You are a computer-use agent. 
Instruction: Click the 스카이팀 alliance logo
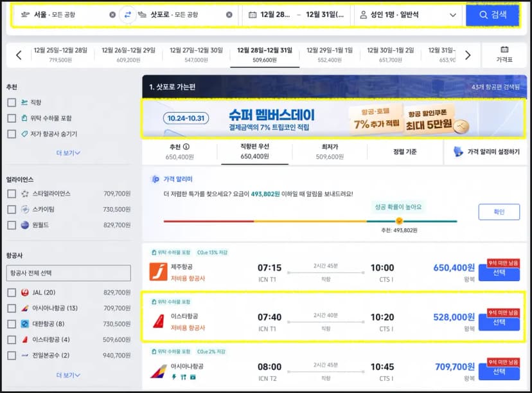point(25,209)
